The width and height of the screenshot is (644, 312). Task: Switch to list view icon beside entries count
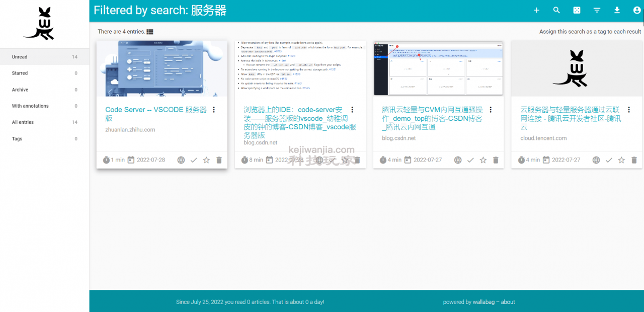pyautogui.click(x=150, y=32)
